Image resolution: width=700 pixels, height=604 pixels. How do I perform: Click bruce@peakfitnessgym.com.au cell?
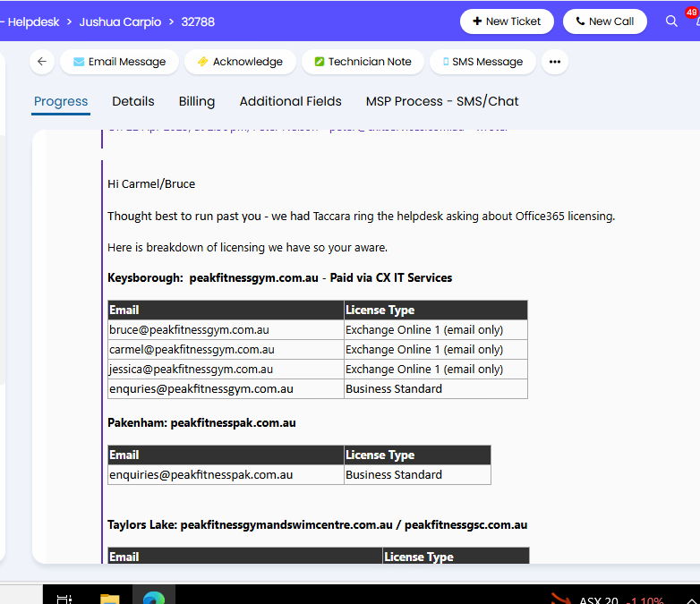pyautogui.click(x=226, y=330)
